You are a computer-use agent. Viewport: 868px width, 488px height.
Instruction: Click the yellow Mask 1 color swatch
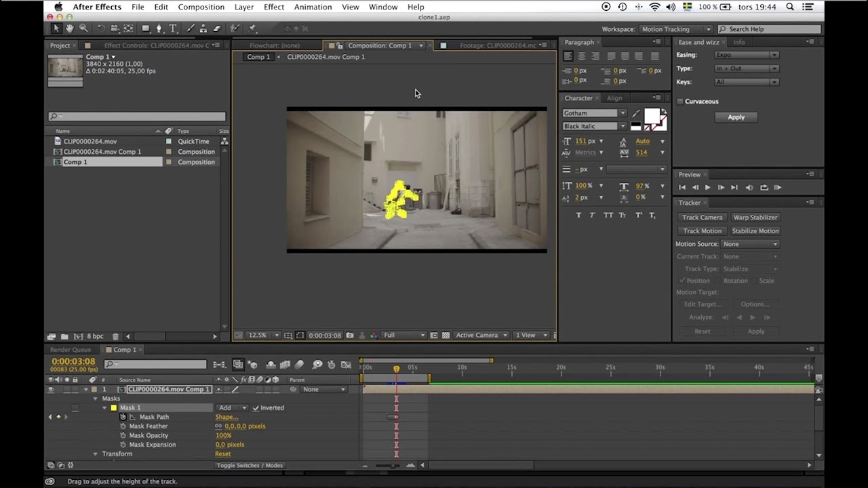[x=113, y=408]
